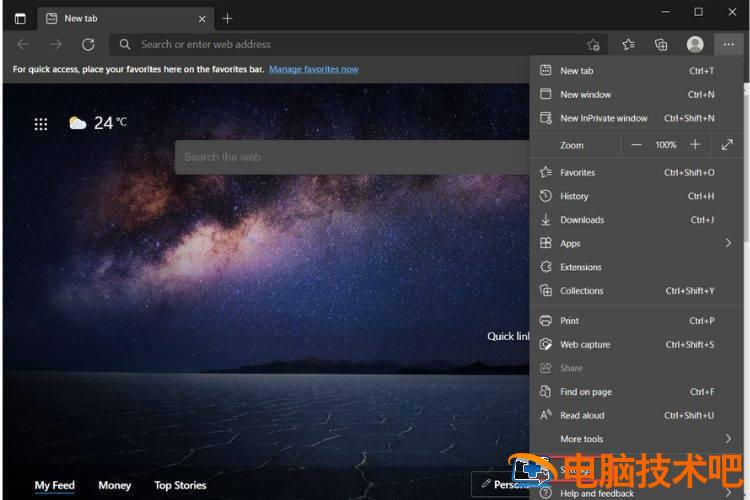Click the Find on page icon

[x=545, y=391]
